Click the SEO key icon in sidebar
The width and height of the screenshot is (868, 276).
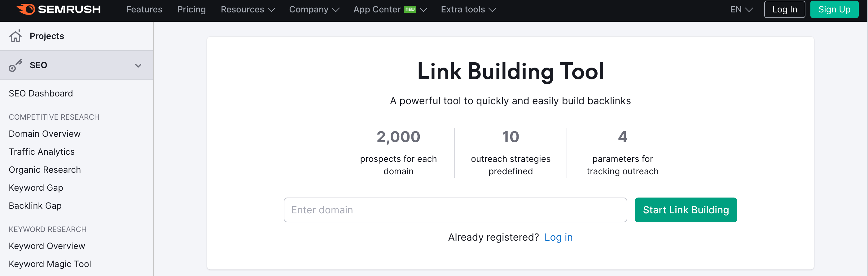pyautogui.click(x=15, y=65)
